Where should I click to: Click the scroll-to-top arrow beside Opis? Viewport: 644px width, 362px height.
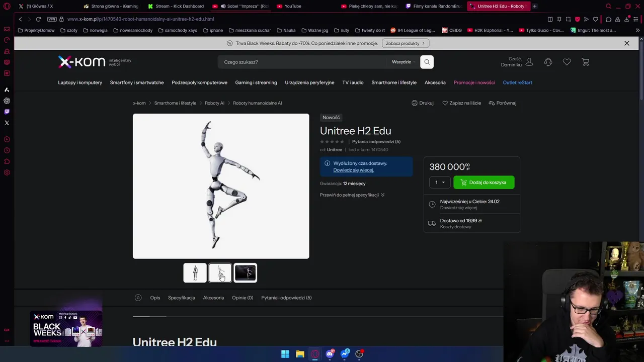(x=138, y=298)
